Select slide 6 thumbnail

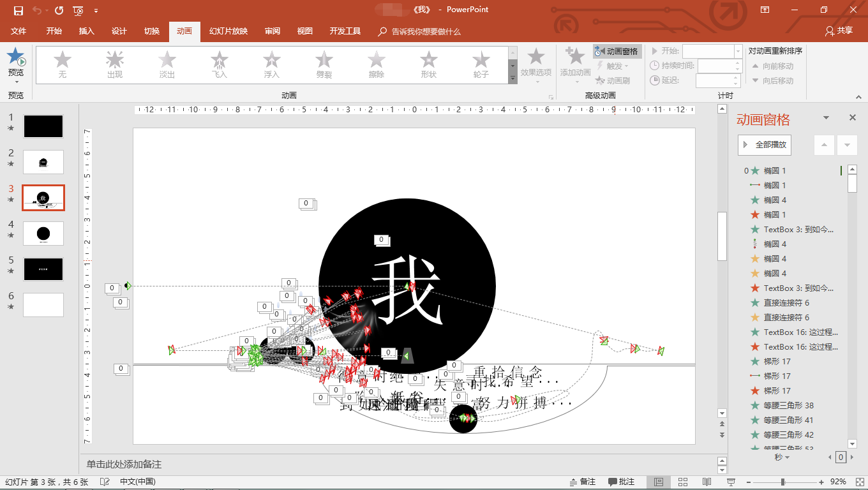coord(43,305)
